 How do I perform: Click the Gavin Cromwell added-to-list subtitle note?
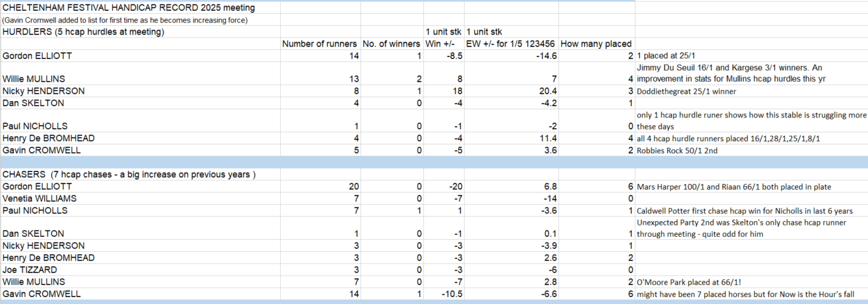125,20
